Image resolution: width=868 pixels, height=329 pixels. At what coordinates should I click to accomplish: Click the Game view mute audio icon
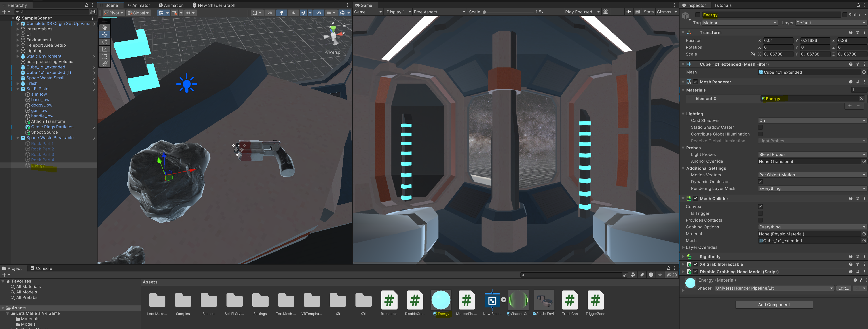pyautogui.click(x=628, y=12)
